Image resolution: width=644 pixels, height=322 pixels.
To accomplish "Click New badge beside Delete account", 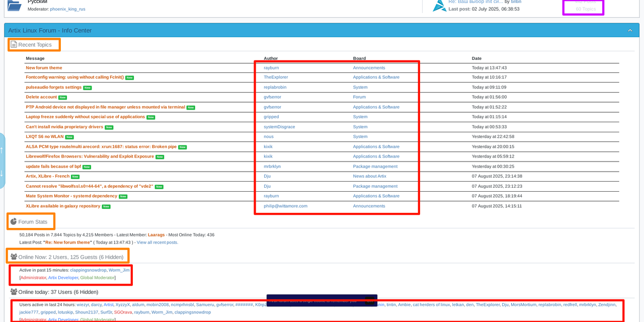I will (x=62, y=98).
